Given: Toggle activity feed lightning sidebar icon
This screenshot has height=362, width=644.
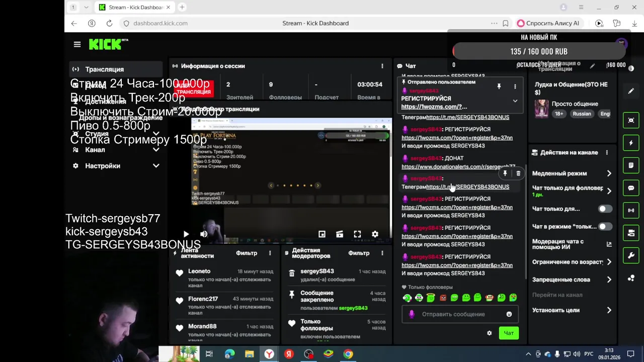Looking at the screenshot, I should click(631, 143).
